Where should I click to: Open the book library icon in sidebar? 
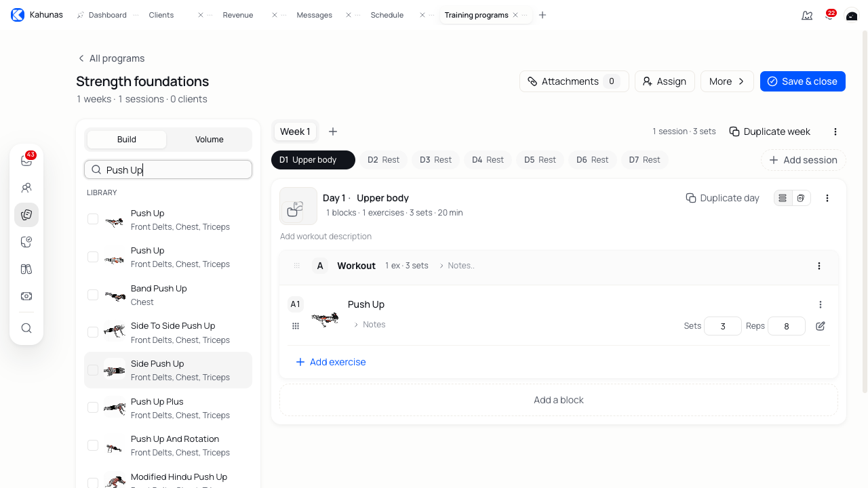(26, 269)
